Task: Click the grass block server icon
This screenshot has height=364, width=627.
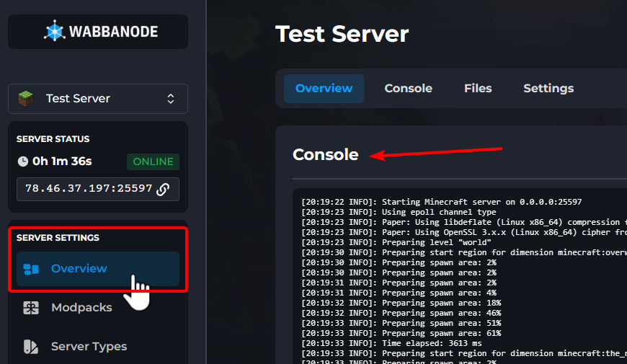Action: pos(26,99)
